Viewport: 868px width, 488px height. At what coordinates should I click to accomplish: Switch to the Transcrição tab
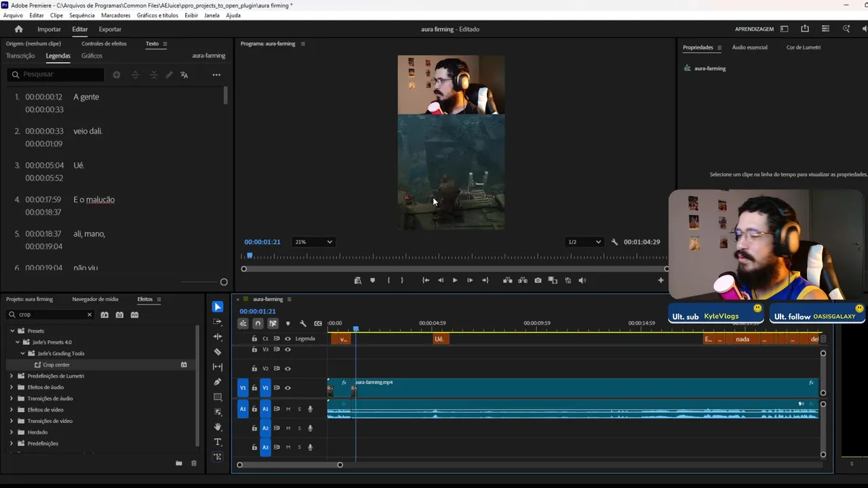(20, 56)
